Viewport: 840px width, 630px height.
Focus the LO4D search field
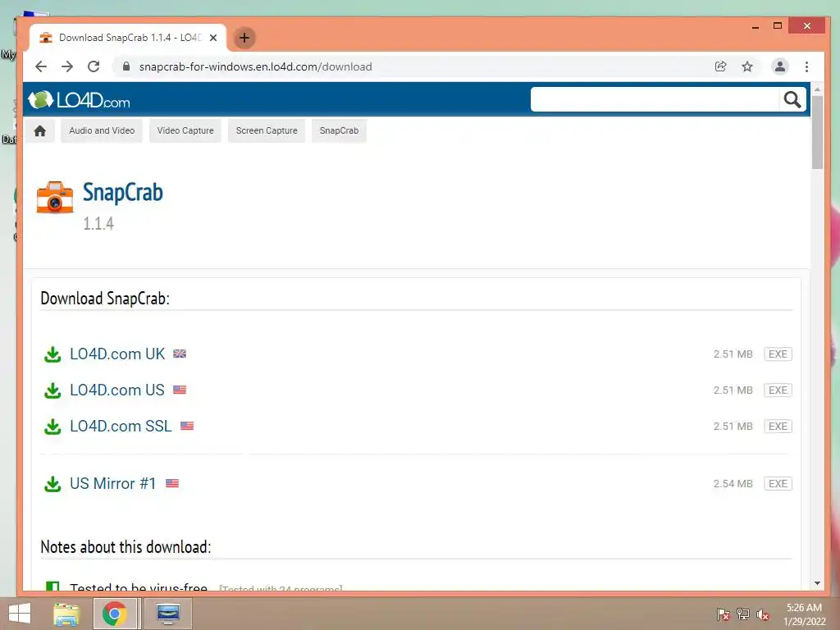click(655, 99)
